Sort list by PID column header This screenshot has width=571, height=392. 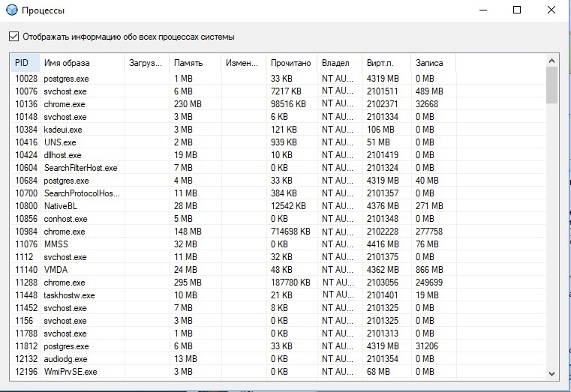(x=22, y=63)
